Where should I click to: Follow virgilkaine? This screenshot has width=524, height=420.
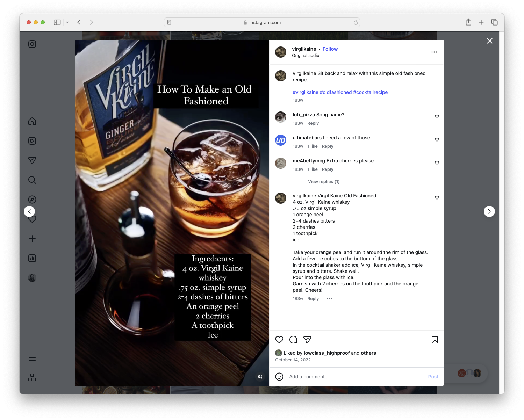330,49
